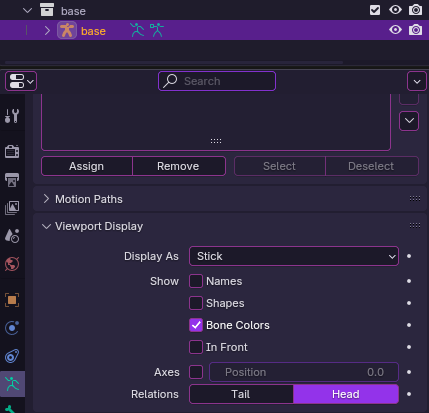Screen dimensions: 429x413
Task: Hide the base armature in viewport
Action: tap(395, 30)
